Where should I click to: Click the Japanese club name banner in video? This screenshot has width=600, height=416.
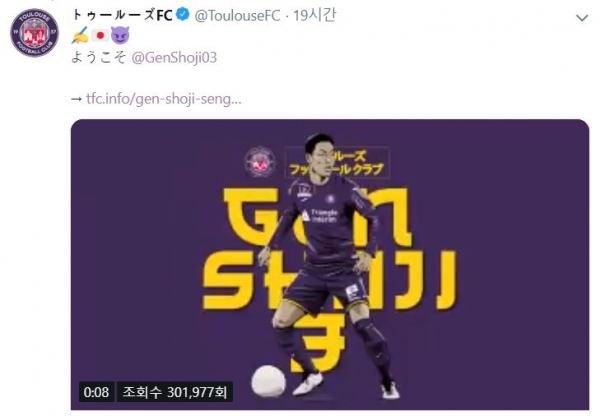click(337, 163)
